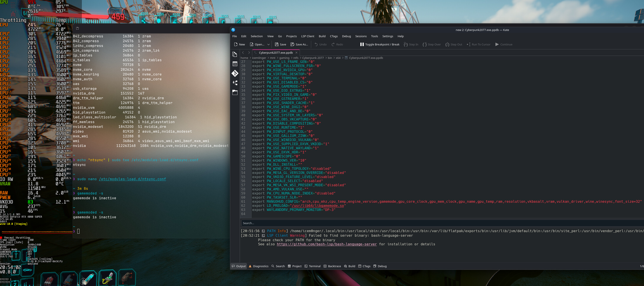The image size is (644, 286).
Task: Open the Documents sidebar panel icon
Action: [x=235, y=54]
